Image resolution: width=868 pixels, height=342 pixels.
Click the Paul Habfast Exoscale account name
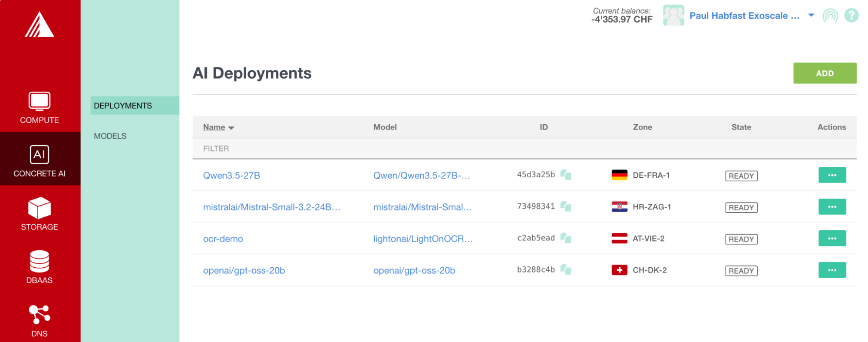tap(744, 16)
